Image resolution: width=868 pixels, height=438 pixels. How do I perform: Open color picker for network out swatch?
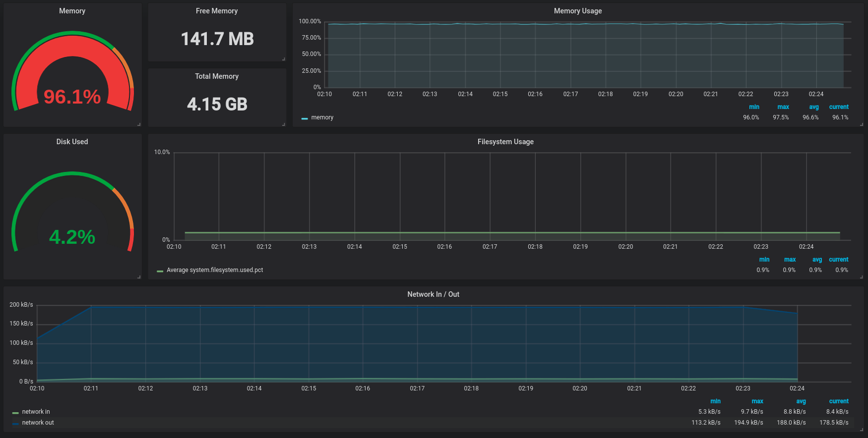15,424
